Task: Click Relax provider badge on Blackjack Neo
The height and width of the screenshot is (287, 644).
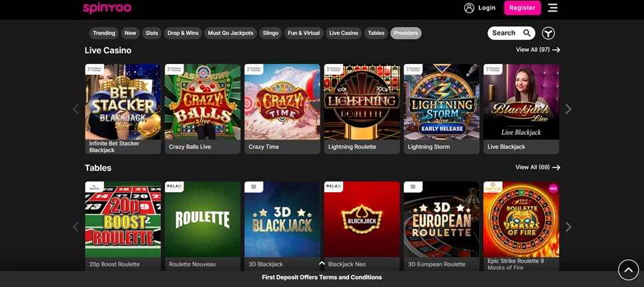Action: click(x=334, y=187)
